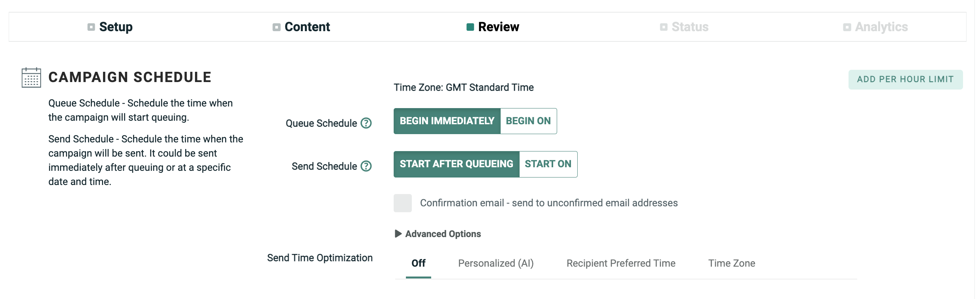Set Send Time Optimization to Off

point(419,263)
